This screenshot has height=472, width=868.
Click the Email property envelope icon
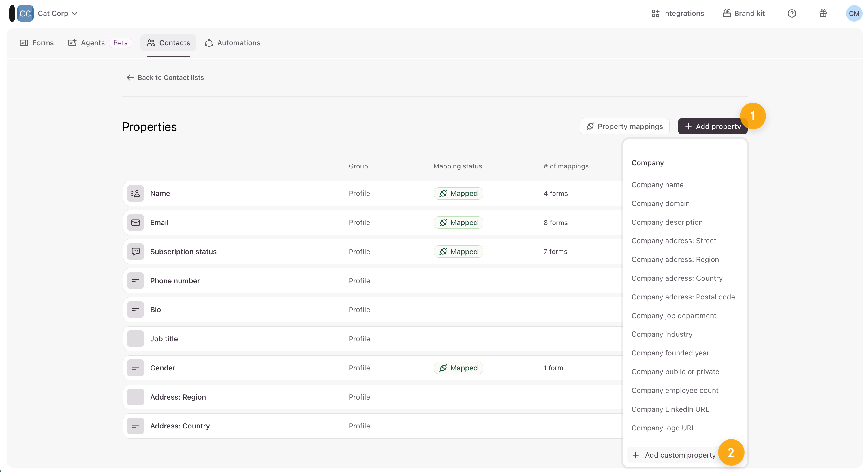(136, 222)
